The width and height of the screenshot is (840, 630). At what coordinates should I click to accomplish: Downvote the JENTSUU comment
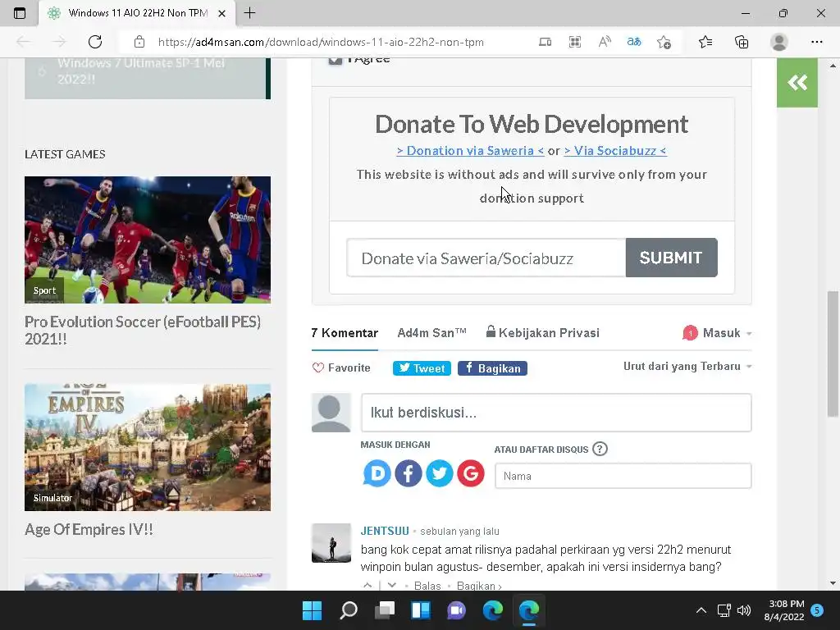(x=392, y=585)
